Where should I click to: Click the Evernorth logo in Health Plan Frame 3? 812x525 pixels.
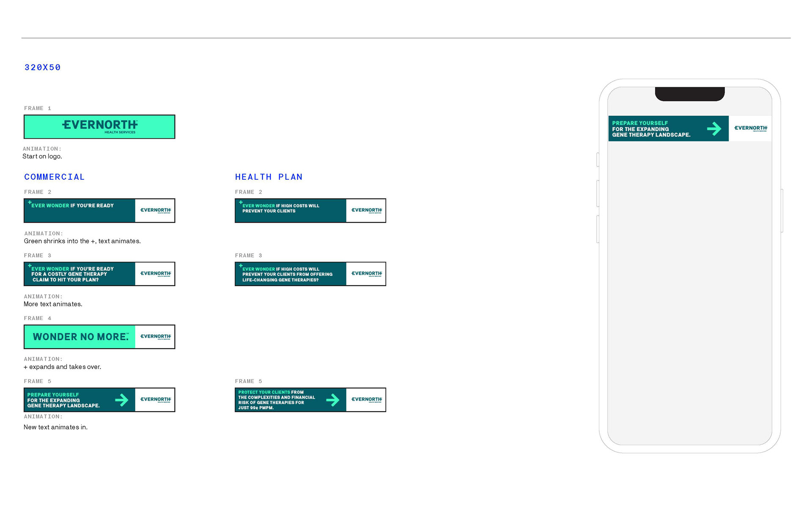(367, 273)
